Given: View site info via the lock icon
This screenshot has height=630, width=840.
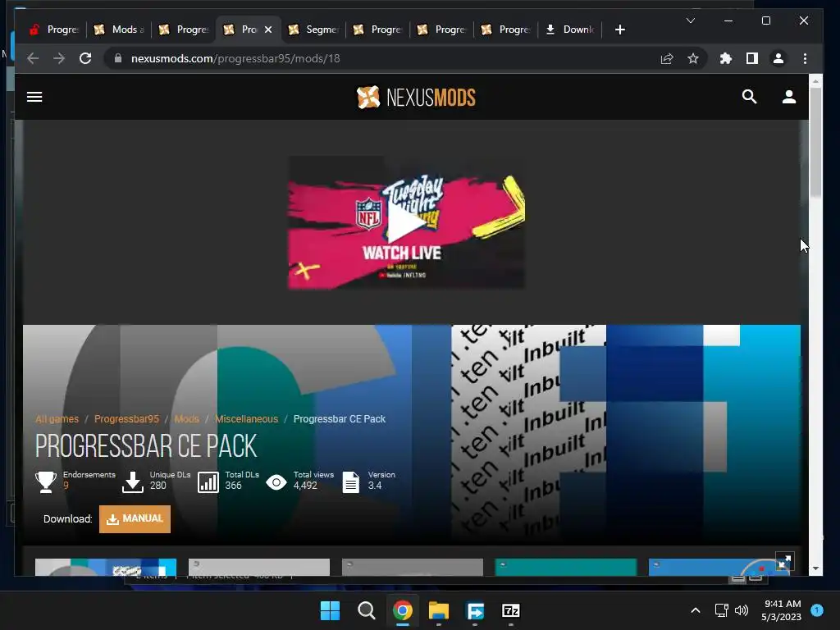Looking at the screenshot, I should pyautogui.click(x=118, y=58).
